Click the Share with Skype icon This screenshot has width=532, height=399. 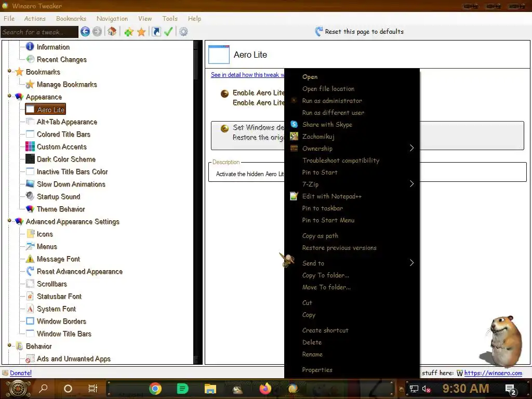pyautogui.click(x=294, y=125)
